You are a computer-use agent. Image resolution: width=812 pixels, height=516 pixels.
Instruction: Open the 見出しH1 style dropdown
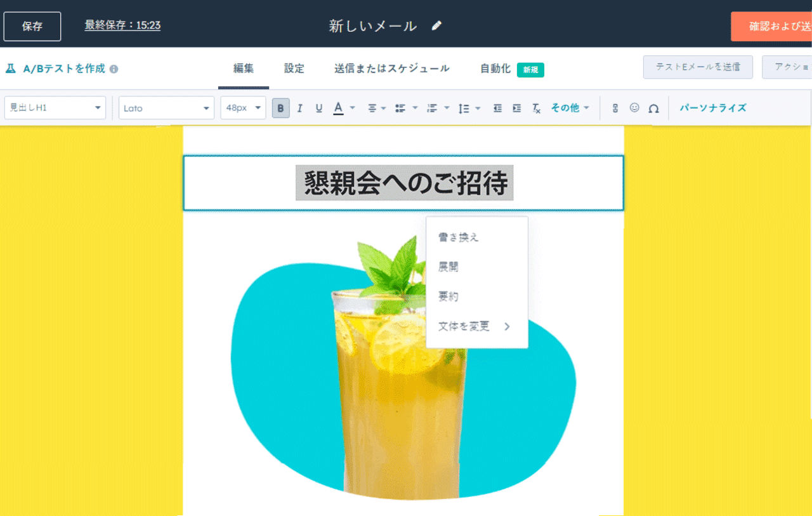point(55,108)
